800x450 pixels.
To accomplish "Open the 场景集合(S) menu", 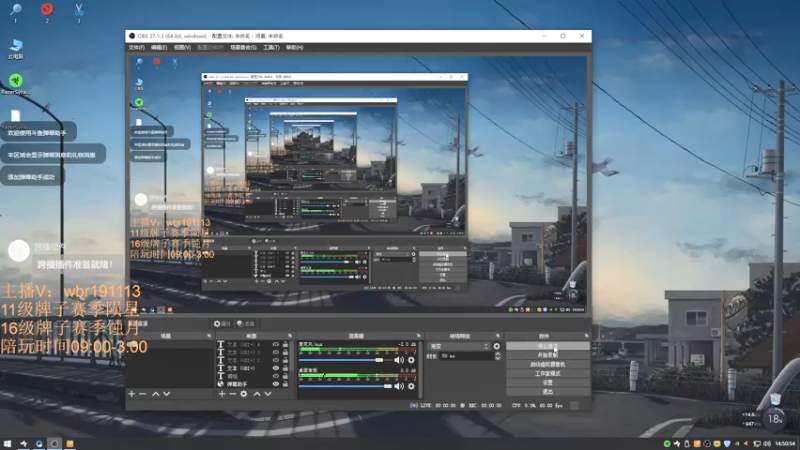I will [243, 47].
